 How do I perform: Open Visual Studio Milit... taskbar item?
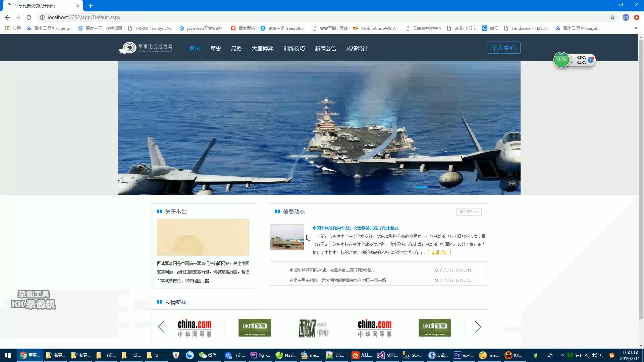[x=387, y=355]
